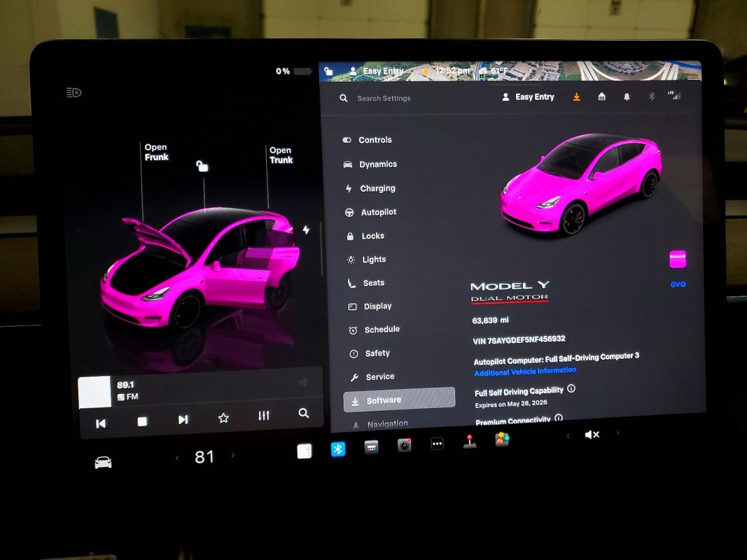Show info for Full Self Driving Capability
Image resolution: width=747 pixels, height=560 pixels.
(x=571, y=388)
